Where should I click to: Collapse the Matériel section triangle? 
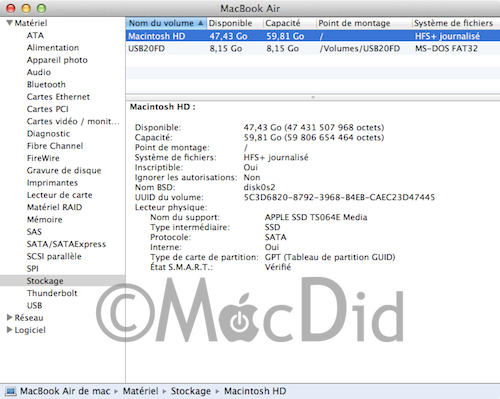coord(9,23)
